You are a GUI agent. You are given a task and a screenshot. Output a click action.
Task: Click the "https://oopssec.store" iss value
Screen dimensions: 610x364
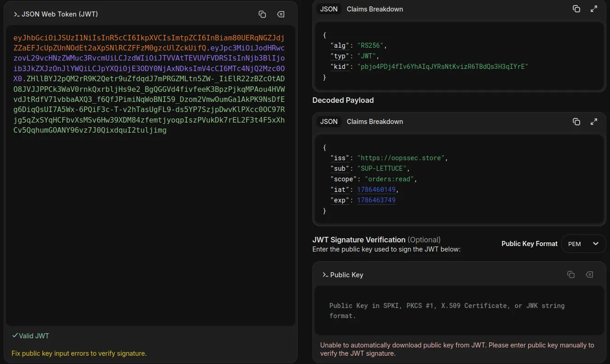(401, 158)
